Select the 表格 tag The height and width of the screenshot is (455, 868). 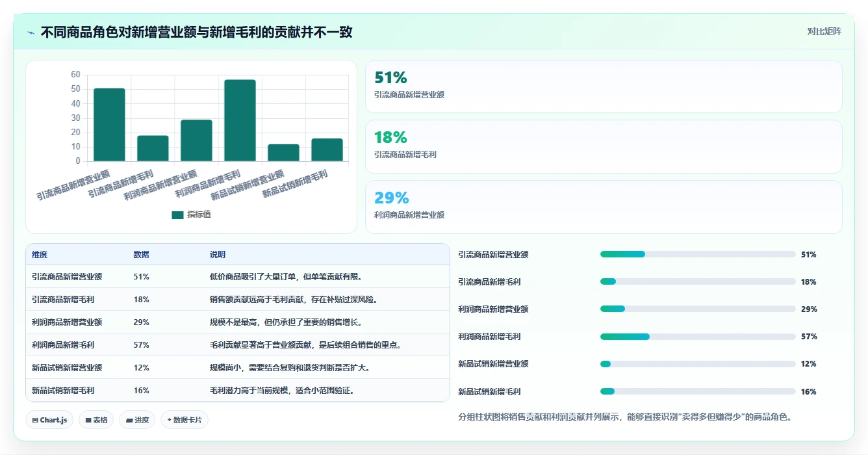96,420
